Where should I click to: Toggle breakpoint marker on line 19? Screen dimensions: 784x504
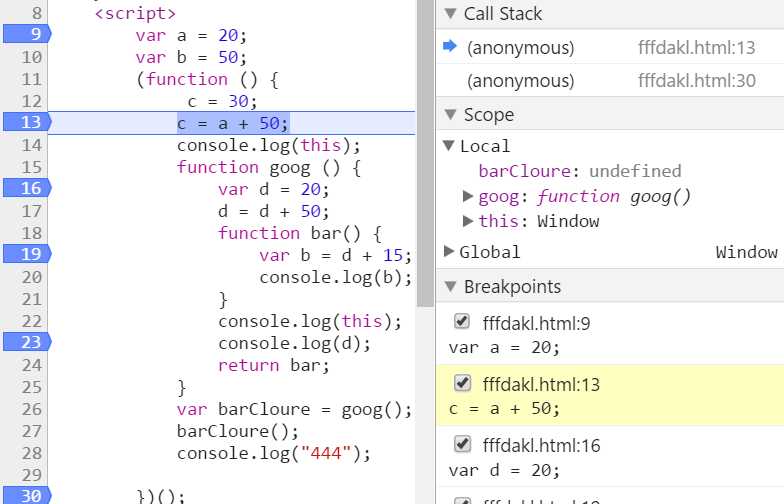26,254
